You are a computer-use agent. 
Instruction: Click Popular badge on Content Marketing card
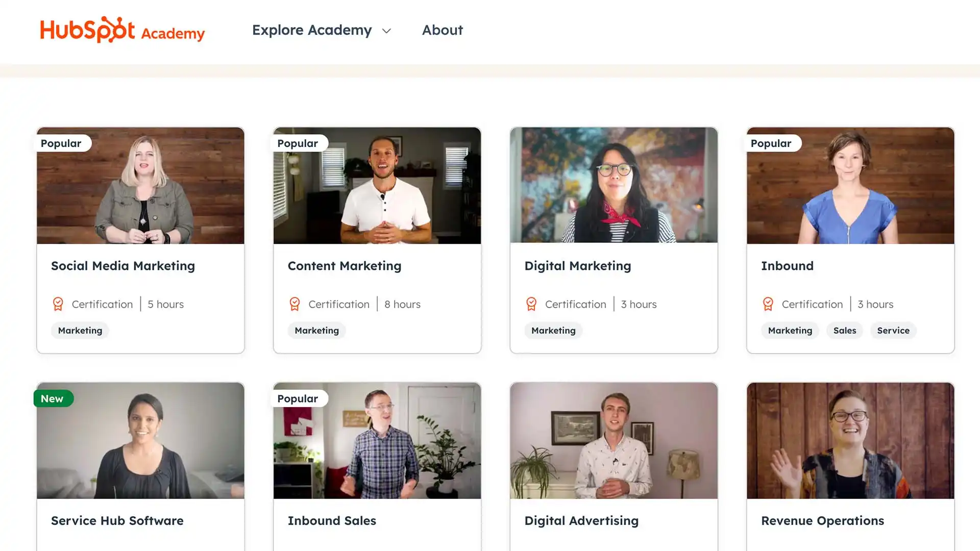coord(298,143)
